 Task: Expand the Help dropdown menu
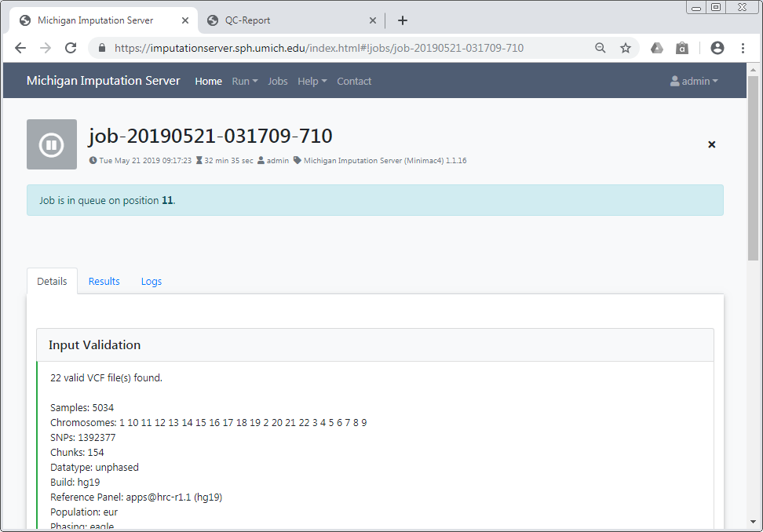click(x=312, y=81)
